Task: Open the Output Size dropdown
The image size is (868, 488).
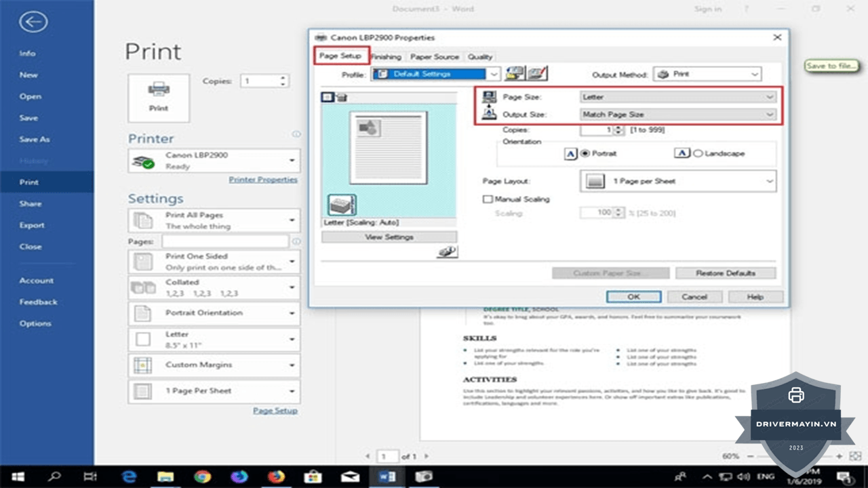Action: click(678, 115)
